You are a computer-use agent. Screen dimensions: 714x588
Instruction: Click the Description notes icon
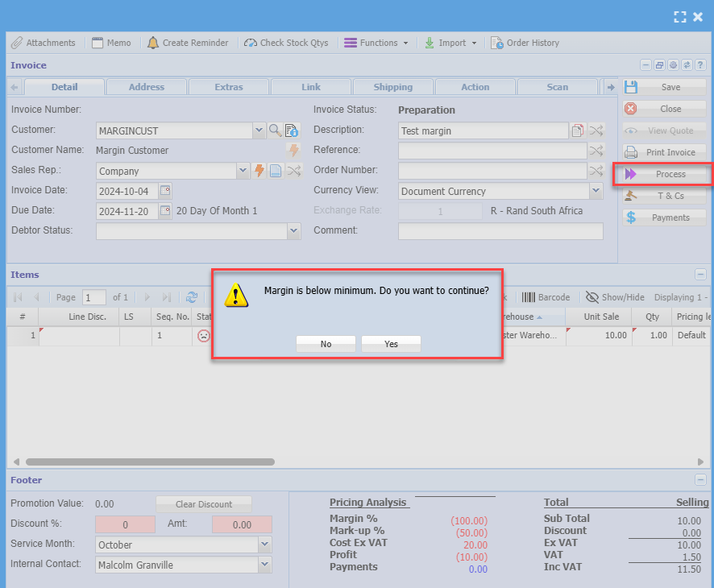[578, 130]
